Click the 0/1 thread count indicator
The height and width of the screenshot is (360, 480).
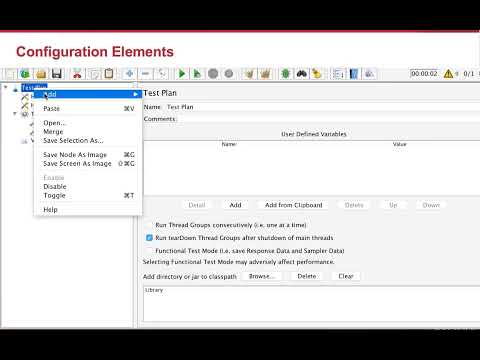tap(468, 74)
